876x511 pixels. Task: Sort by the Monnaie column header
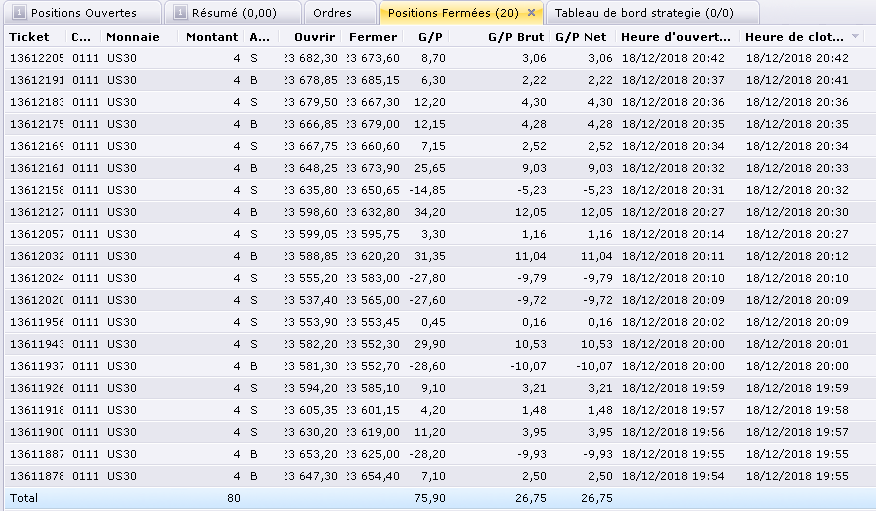coord(132,37)
